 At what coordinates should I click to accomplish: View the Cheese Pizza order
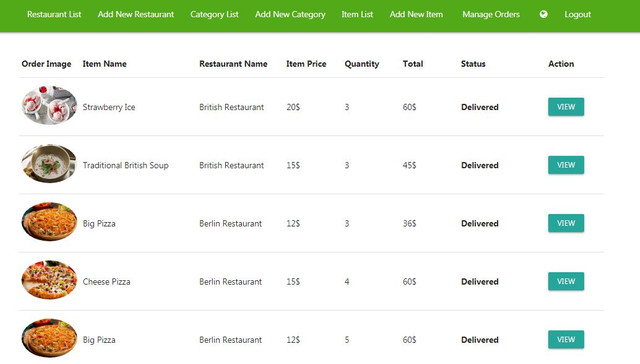(566, 281)
